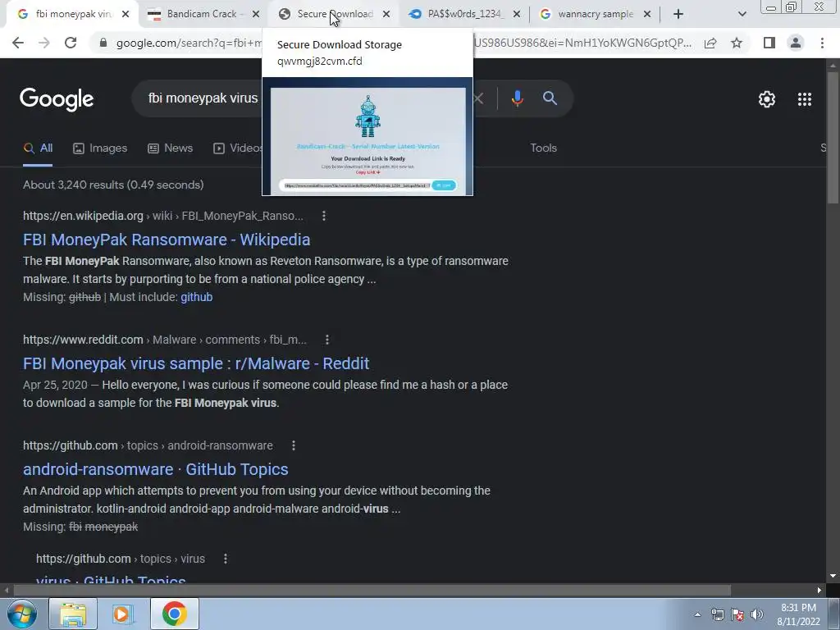Click into the Google search box
The height and width of the screenshot is (630, 840).
click(203, 98)
